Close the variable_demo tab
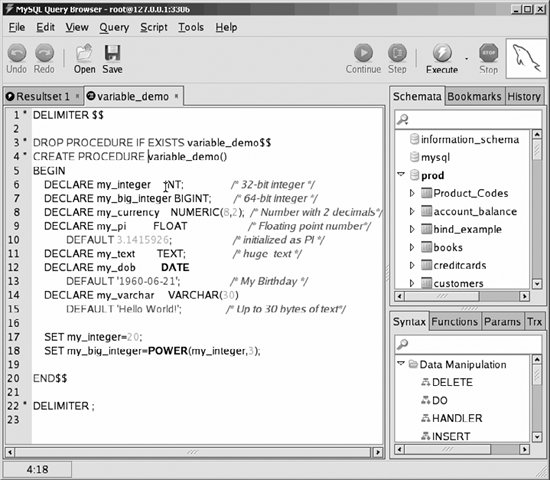The width and height of the screenshot is (550, 480). click(176, 96)
